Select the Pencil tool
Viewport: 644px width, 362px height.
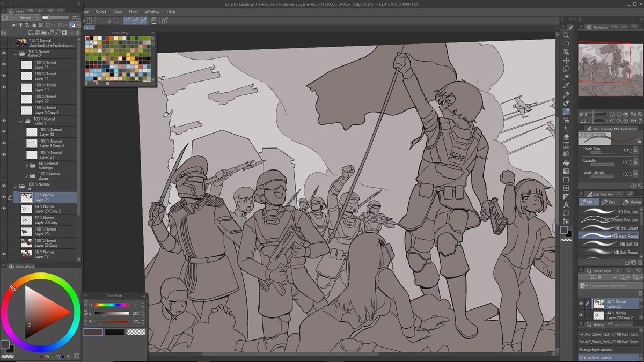click(x=566, y=104)
